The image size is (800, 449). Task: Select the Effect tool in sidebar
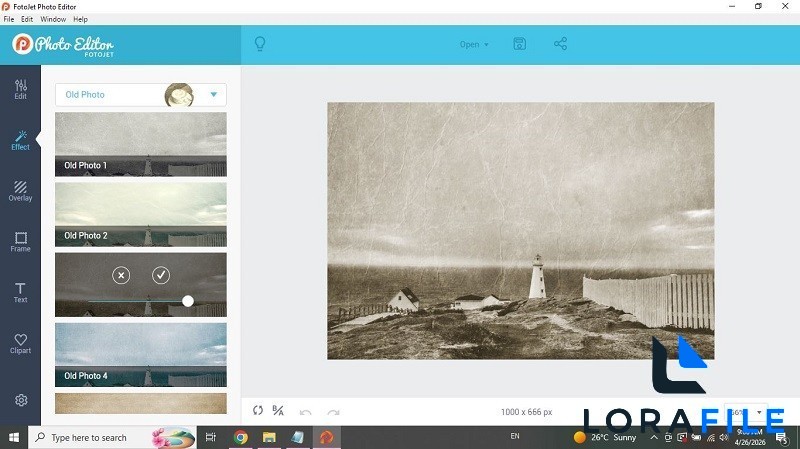coord(20,140)
